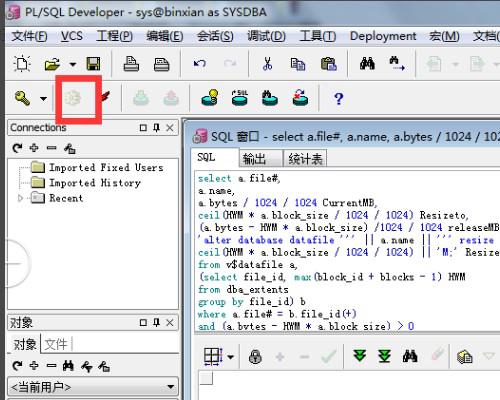Screen dimensions: 500x400
Task: Click the Cut scissors icon
Action: (267, 63)
